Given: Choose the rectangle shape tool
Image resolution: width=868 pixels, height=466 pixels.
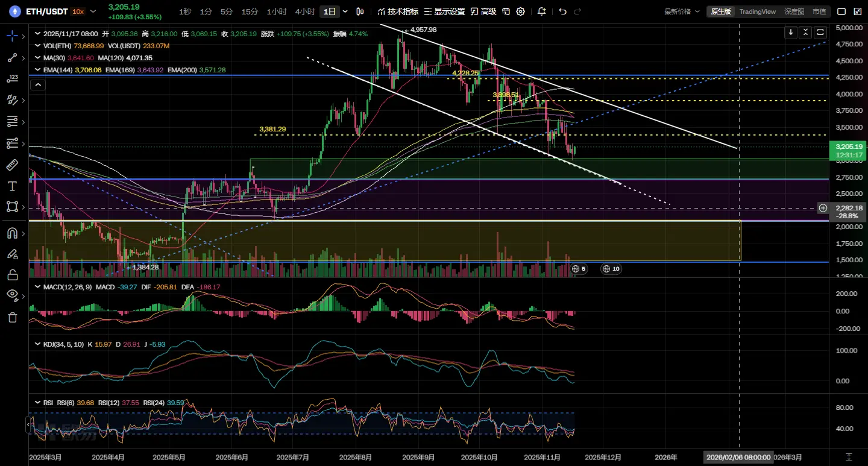Looking at the screenshot, I should pos(12,207).
